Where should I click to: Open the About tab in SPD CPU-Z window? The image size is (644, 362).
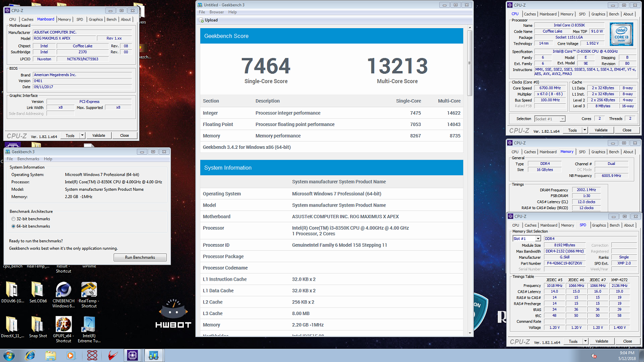click(x=629, y=225)
